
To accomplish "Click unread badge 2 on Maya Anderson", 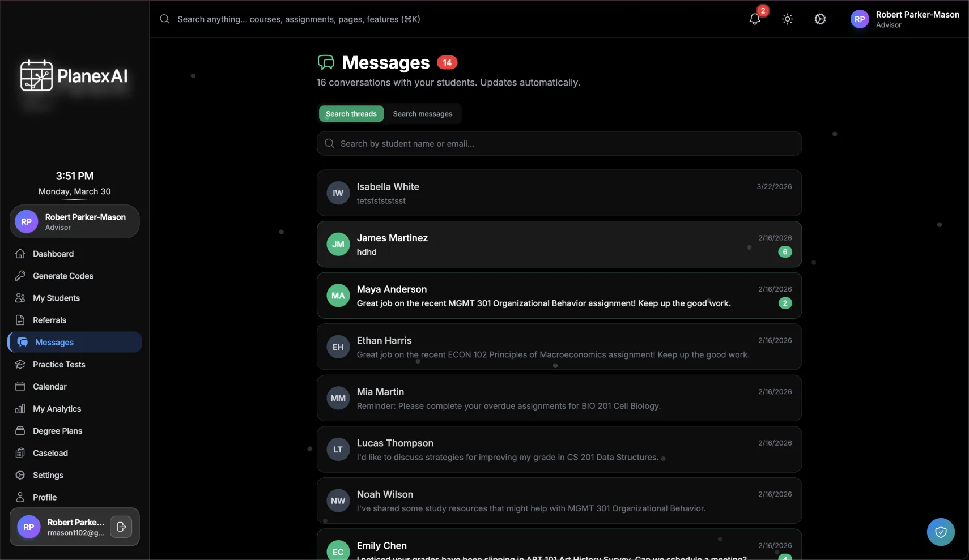I will point(785,303).
